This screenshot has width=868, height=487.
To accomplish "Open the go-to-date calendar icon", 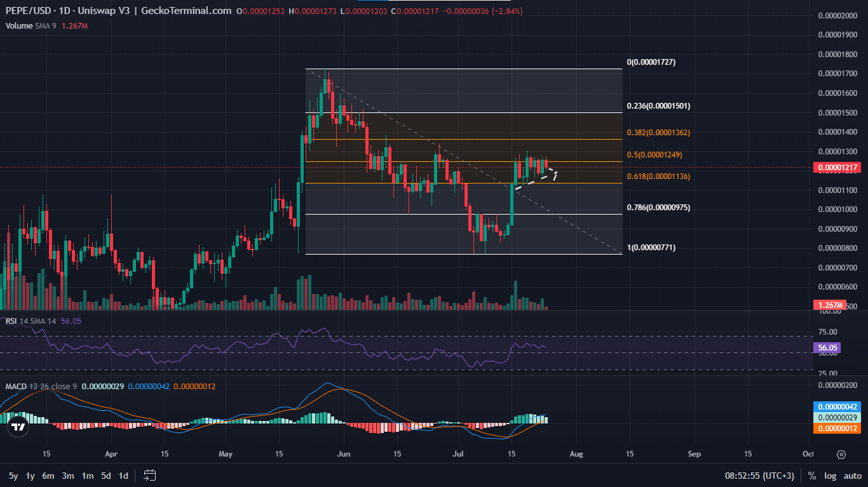I will click(x=150, y=475).
